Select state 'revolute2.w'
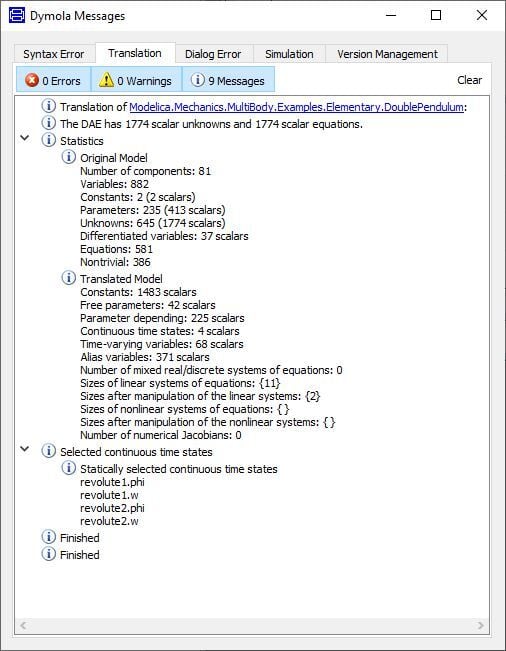506x651 pixels. [109, 521]
